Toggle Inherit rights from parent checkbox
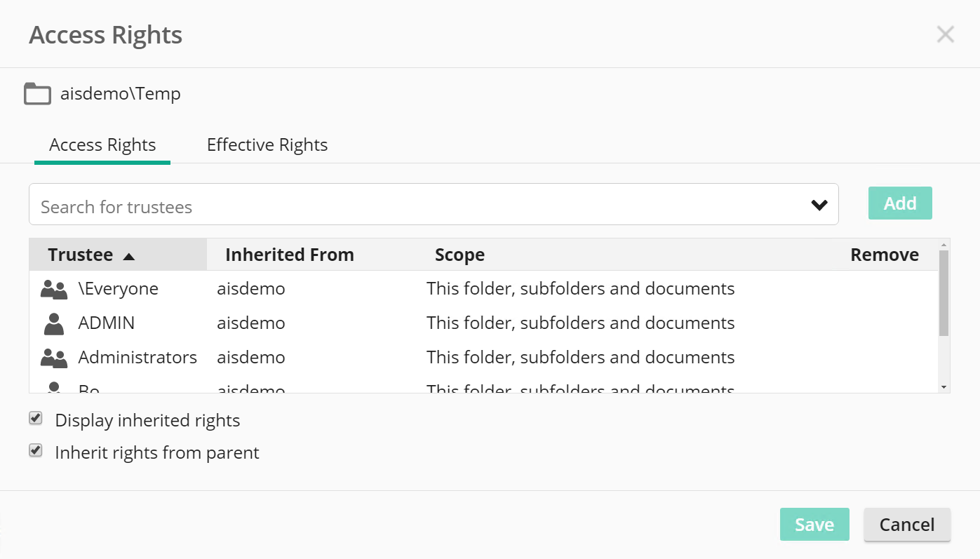 click(36, 450)
